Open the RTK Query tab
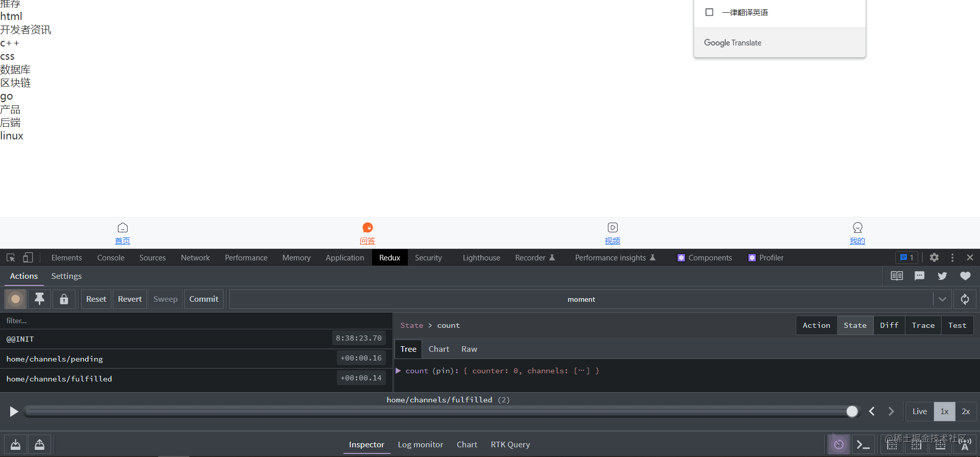980x457 pixels. tap(510, 445)
